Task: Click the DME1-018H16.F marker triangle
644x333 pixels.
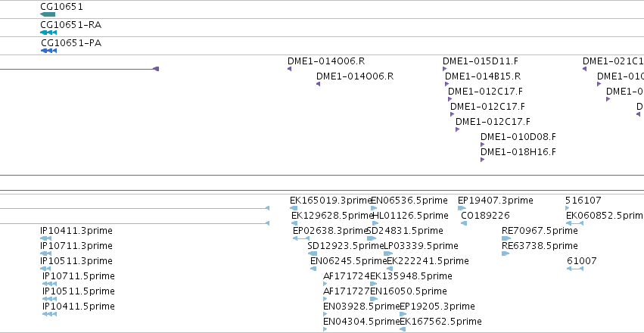Action: pos(482,160)
